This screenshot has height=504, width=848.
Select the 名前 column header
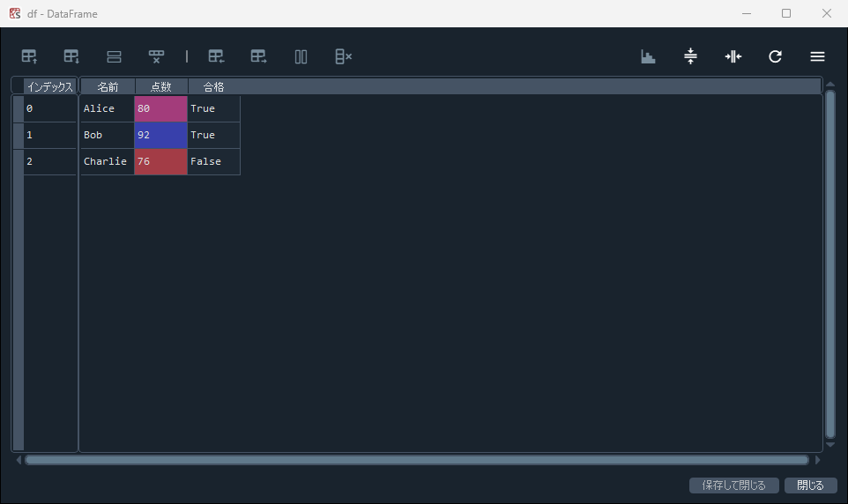click(x=108, y=86)
